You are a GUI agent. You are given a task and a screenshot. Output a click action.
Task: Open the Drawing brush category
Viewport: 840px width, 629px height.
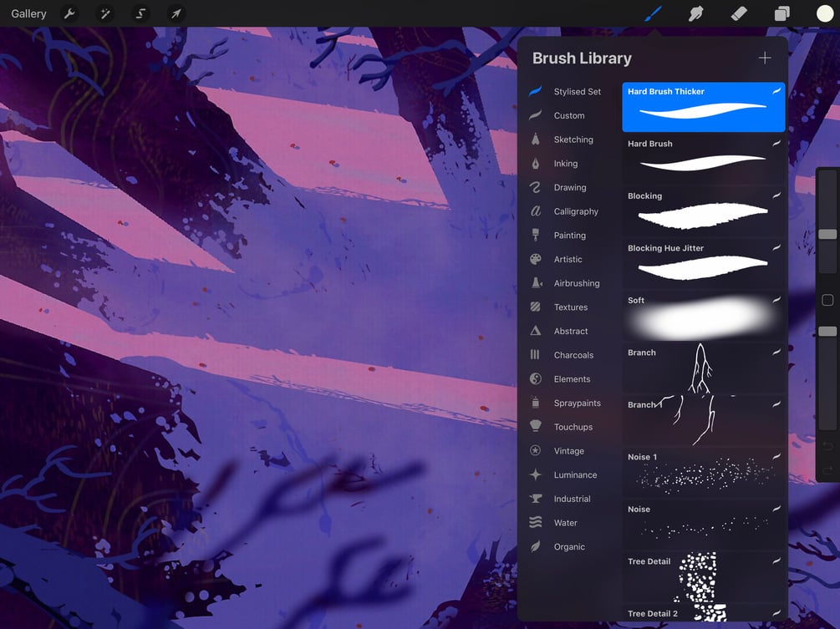(x=568, y=187)
